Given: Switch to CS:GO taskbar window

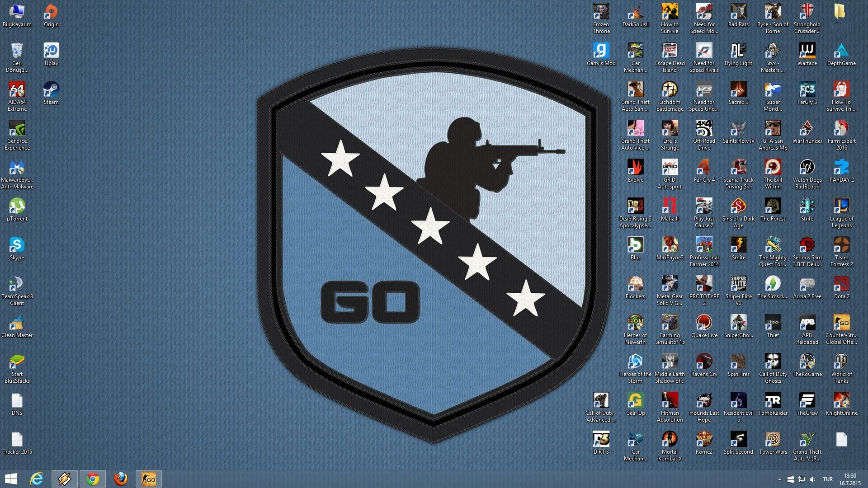Looking at the screenshot, I should click(x=149, y=479).
